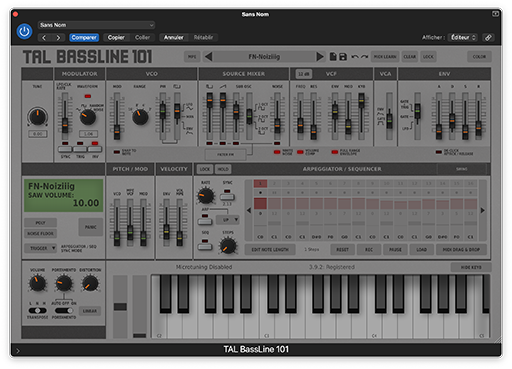Click the POLY button
Viewport: 512px width, 369px height.
tap(41, 223)
